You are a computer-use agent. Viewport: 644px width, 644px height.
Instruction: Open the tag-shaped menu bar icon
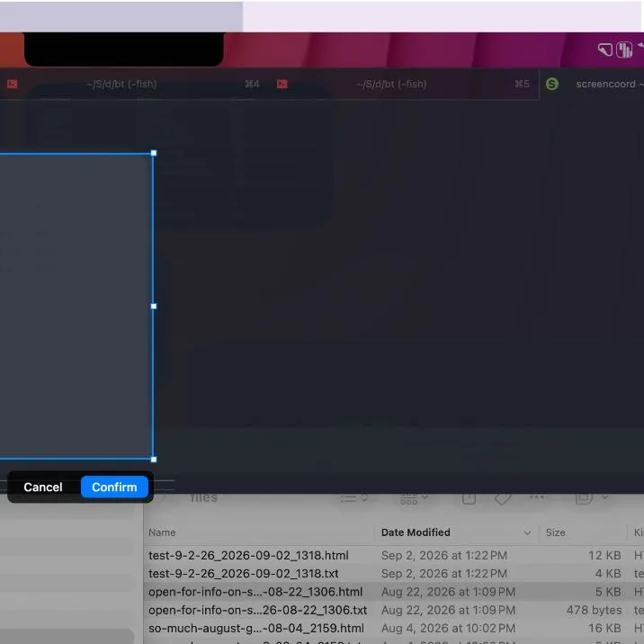(605, 49)
